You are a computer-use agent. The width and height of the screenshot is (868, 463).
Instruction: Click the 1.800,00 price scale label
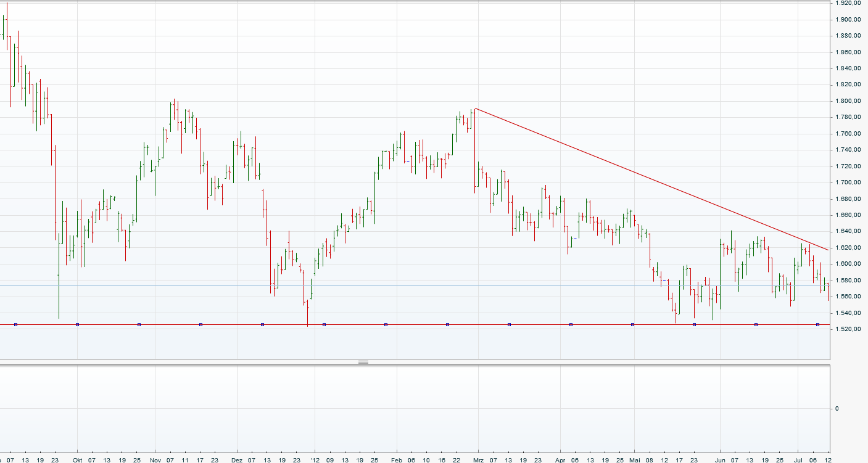(848, 101)
